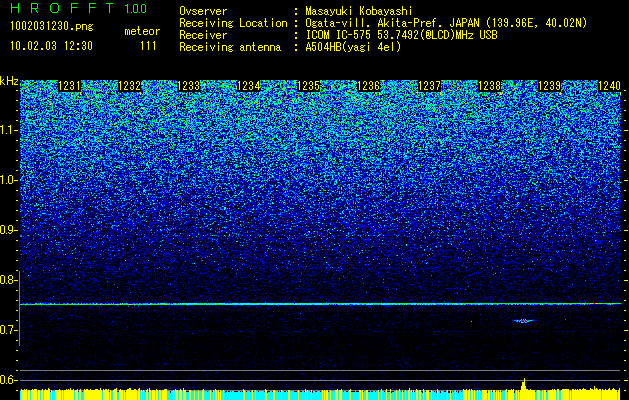Image resolution: width=629 pixels, height=400 pixels.
Task: Click the 0.8 kHz axis label
Action: click(9, 280)
